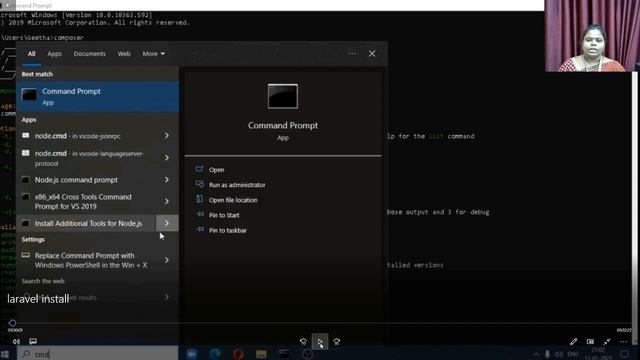Click the Command Prompt taskbar icon
This screenshot has width=640, height=360.
pos(284,354)
